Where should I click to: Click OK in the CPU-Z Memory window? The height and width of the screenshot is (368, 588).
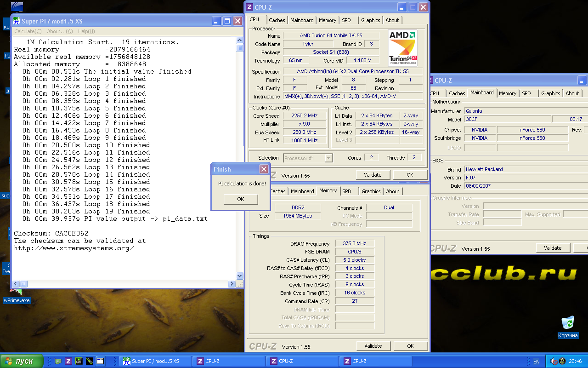[x=410, y=346]
